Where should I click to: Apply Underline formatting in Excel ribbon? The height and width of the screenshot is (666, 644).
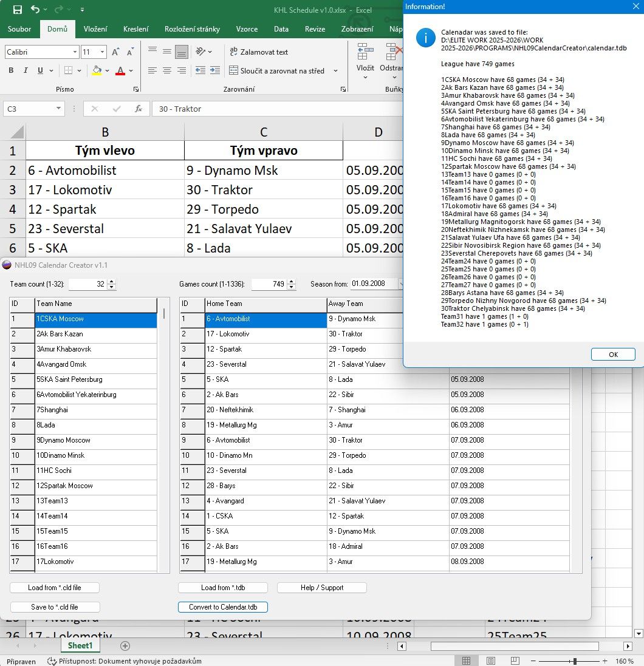click(40, 70)
